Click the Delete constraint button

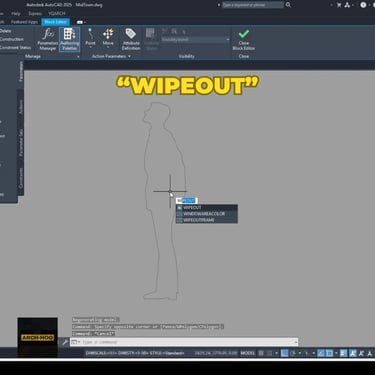coord(6,31)
